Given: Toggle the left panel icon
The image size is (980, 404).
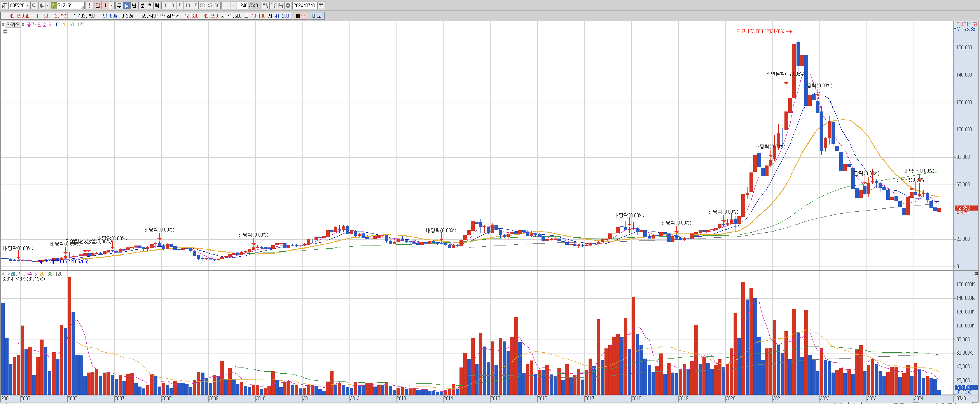Looking at the screenshot, I should tap(4, 5).
